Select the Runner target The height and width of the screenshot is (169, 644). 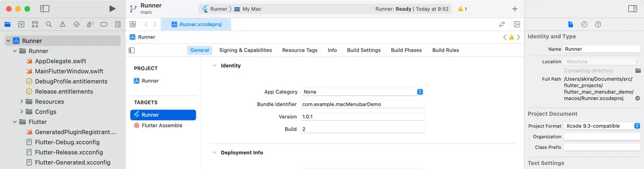click(x=163, y=115)
